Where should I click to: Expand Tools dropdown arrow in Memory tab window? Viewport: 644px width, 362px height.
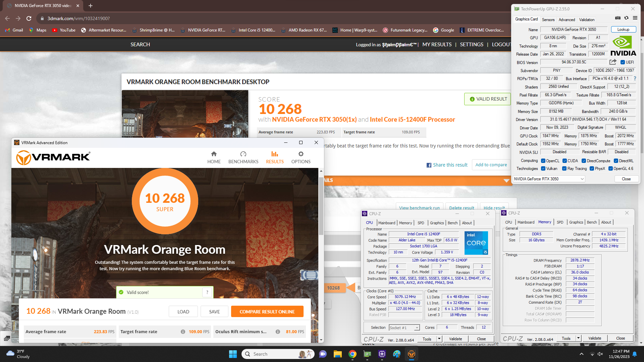click(578, 338)
